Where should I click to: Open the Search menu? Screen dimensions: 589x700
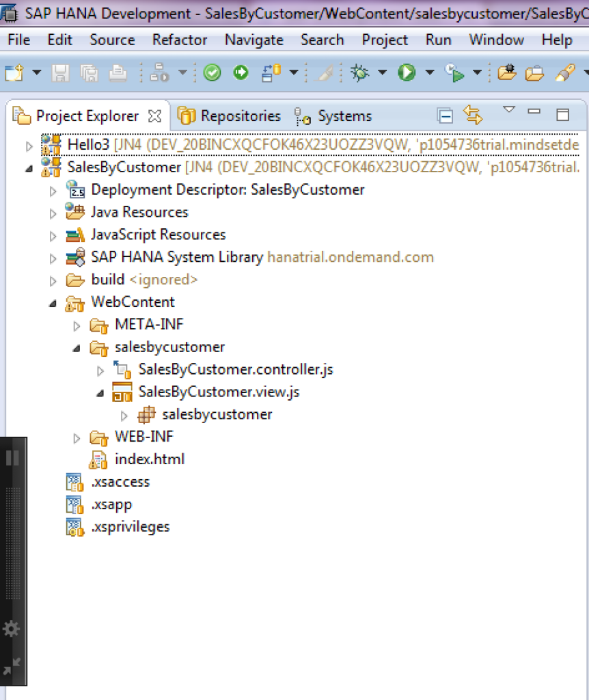click(322, 40)
